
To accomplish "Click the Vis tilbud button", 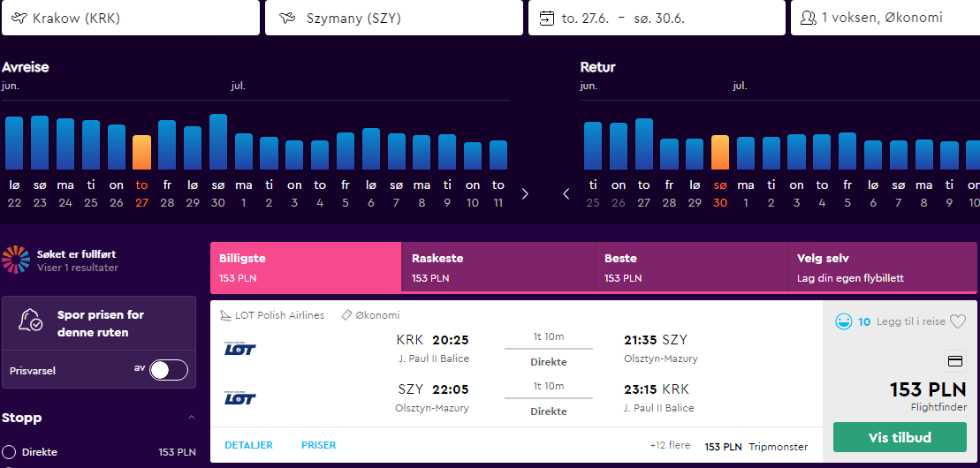I will (x=900, y=437).
